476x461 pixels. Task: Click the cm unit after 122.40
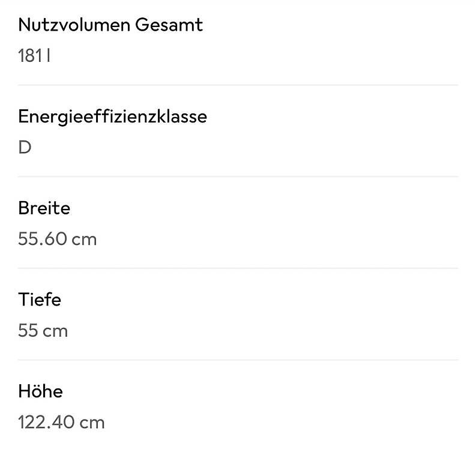coord(92,423)
